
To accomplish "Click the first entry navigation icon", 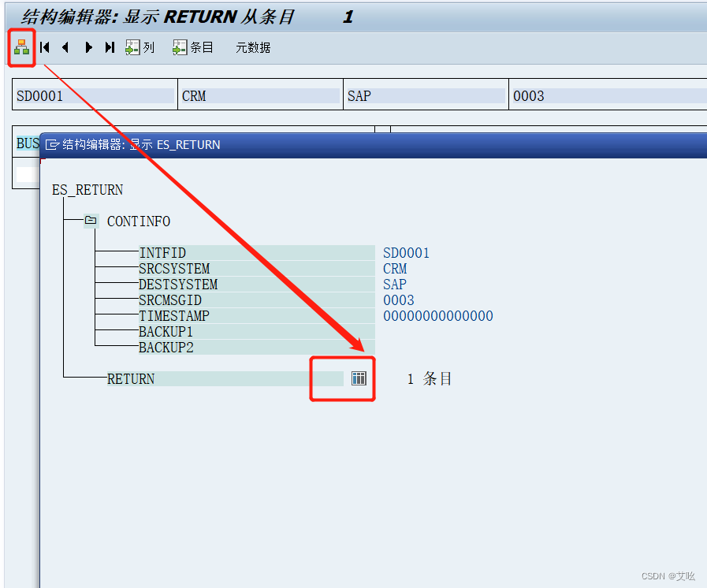I will (45, 47).
